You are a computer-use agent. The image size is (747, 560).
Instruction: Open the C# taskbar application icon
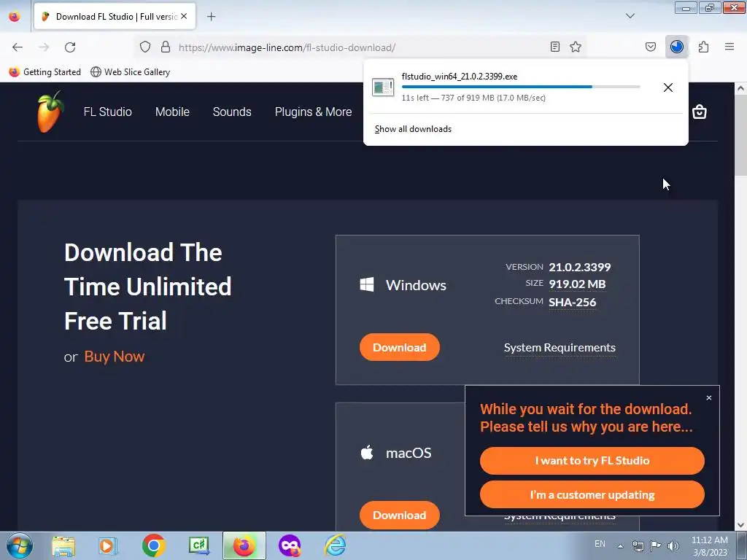point(198,545)
